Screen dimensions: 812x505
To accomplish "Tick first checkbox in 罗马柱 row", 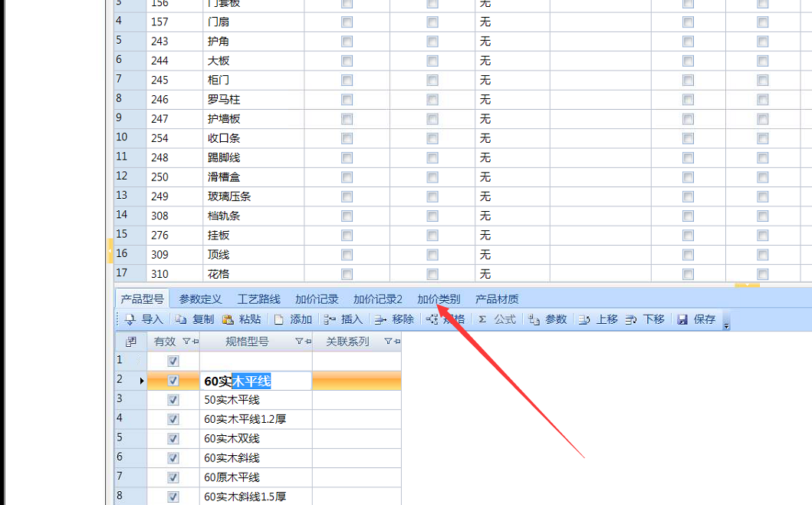I will pos(347,99).
